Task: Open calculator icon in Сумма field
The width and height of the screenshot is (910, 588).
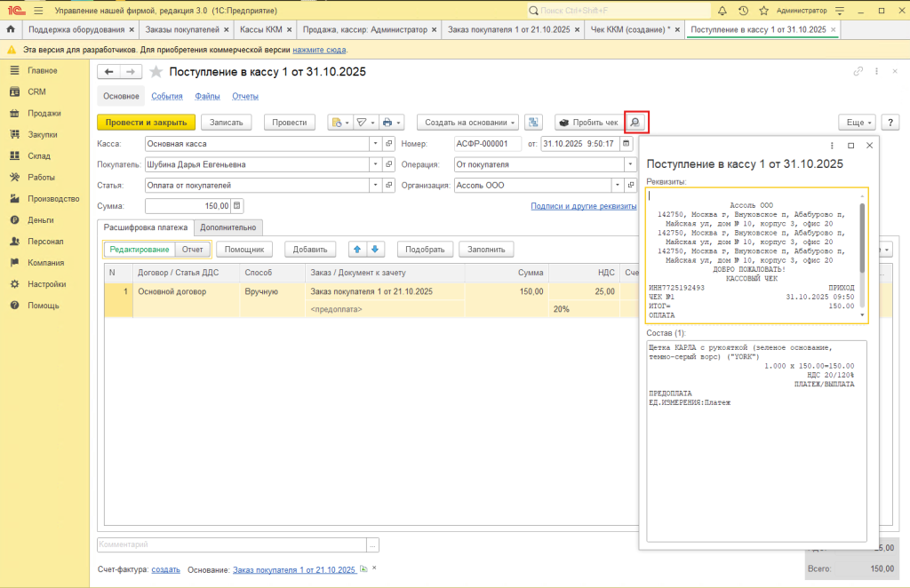Action: click(x=236, y=206)
